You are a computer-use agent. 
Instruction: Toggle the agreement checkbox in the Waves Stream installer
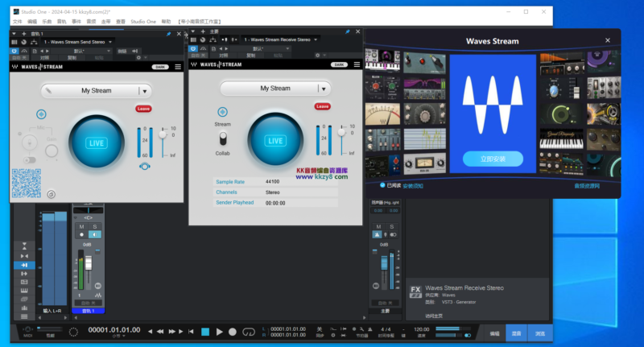[382, 185]
